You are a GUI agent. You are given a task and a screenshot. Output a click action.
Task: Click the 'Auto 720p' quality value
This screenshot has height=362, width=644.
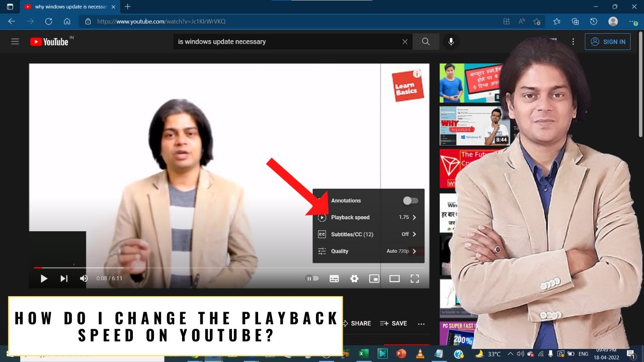point(397,251)
